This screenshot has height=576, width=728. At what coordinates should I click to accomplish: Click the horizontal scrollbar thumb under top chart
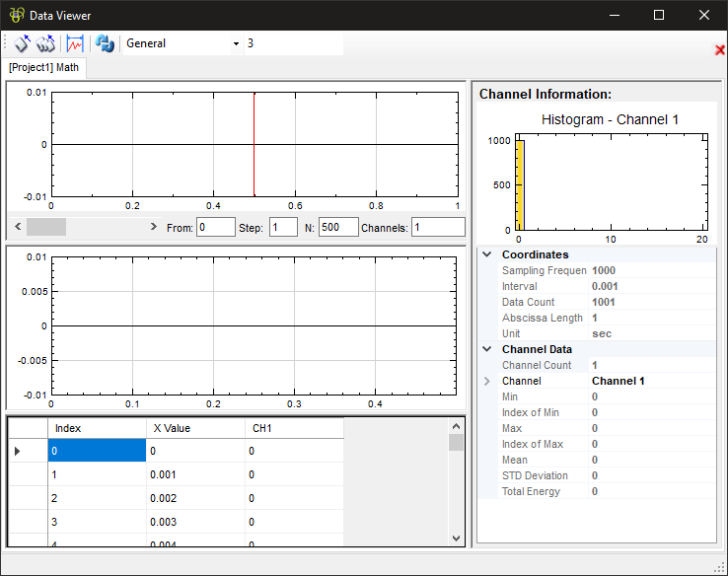click(x=45, y=227)
